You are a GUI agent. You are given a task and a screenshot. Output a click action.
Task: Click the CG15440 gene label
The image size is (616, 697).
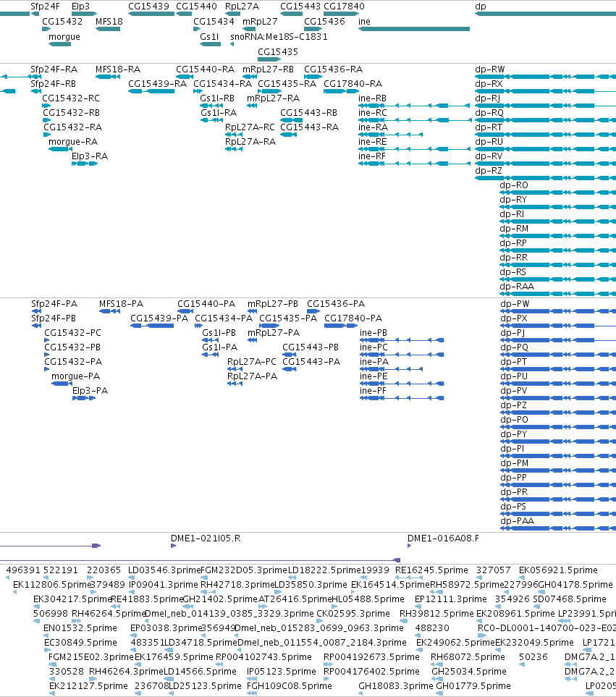point(196,7)
